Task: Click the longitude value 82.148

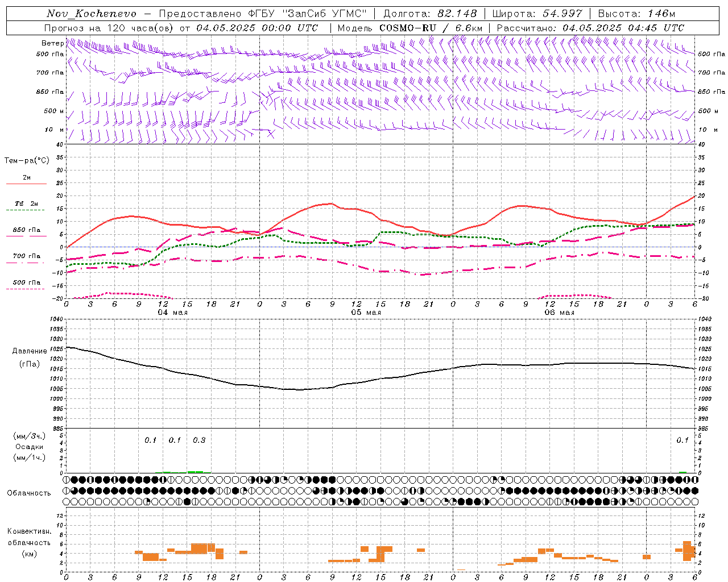Action: pos(457,14)
